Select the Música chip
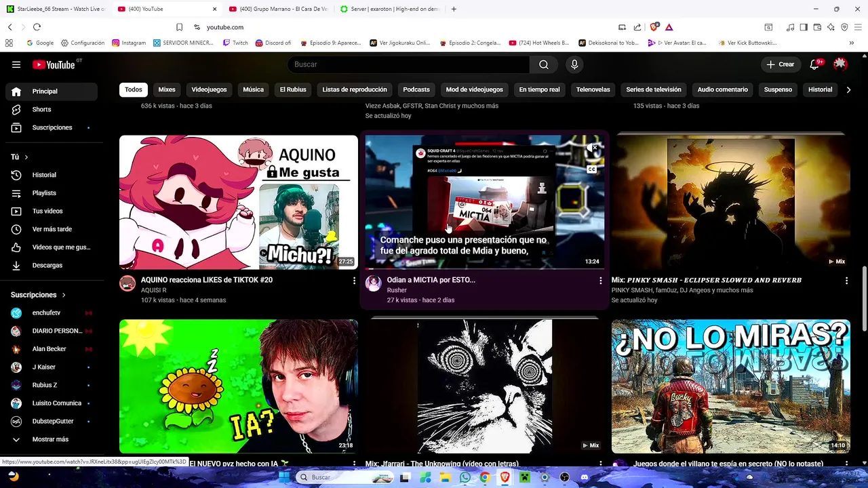This screenshot has height=488, width=868. pyautogui.click(x=253, y=89)
